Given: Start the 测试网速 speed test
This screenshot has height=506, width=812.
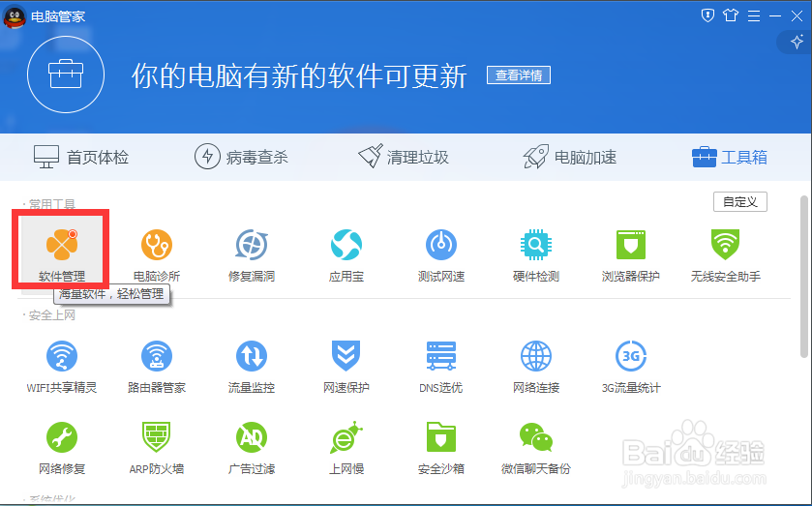Looking at the screenshot, I should point(441,254).
